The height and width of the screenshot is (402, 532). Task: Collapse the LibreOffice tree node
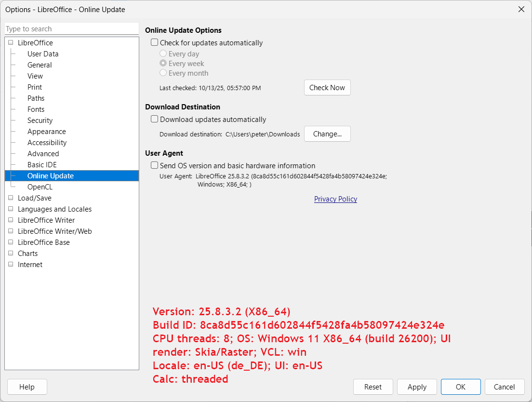click(11, 43)
